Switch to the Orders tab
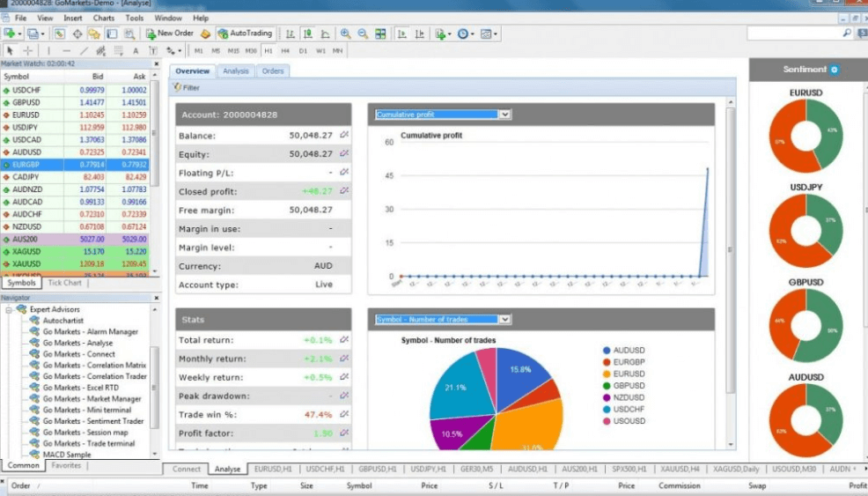The height and width of the screenshot is (496, 868). tap(273, 71)
